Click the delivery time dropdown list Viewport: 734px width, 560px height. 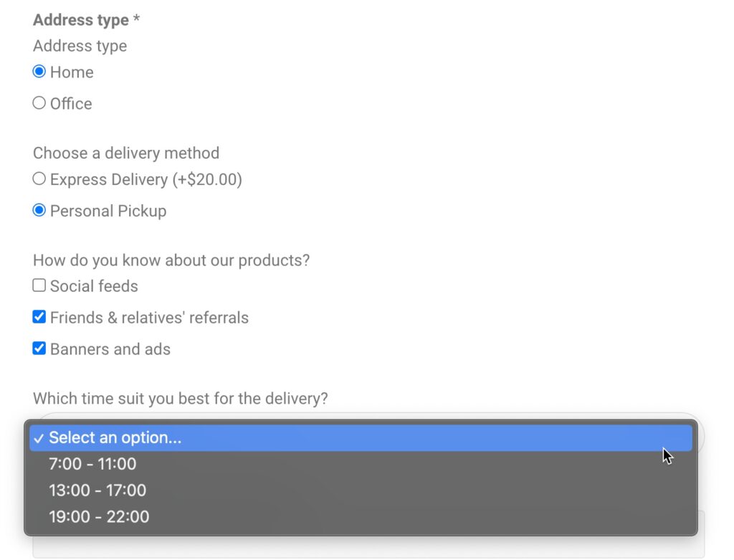click(358, 477)
